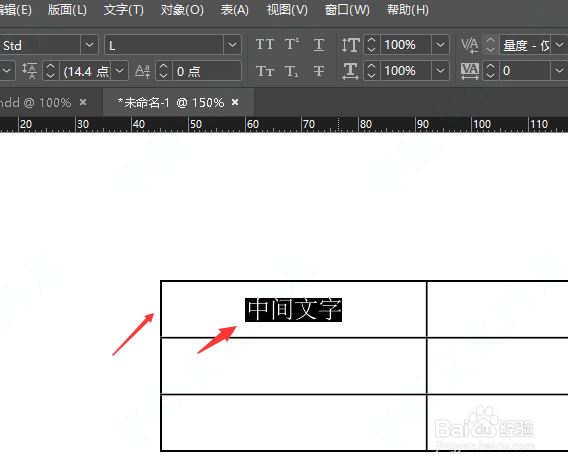Toggle Superscript formatting
568x466 pixels.
(292, 45)
